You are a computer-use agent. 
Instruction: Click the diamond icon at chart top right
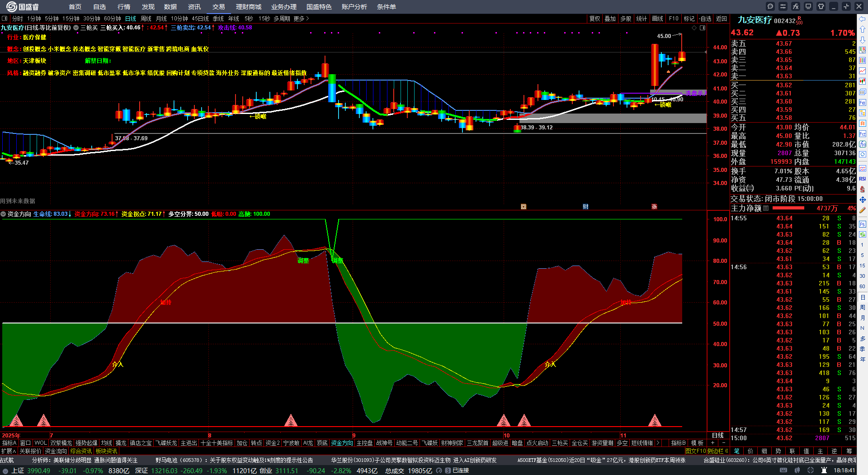694,28
